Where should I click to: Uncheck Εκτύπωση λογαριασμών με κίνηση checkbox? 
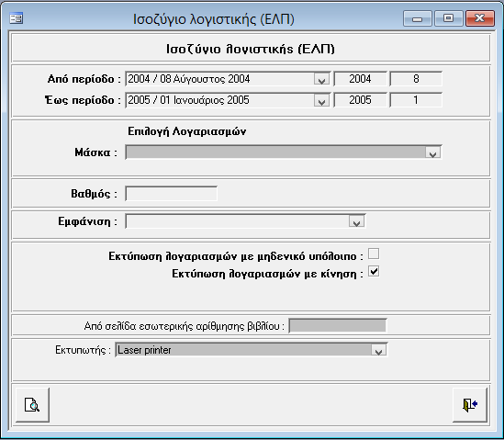(374, 271)
